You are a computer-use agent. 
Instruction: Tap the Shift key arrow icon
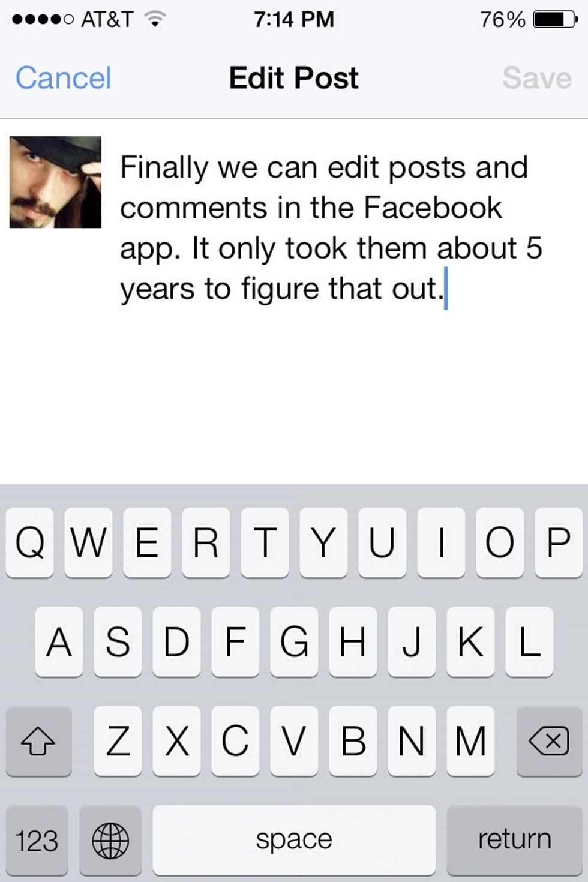point(38,741)
